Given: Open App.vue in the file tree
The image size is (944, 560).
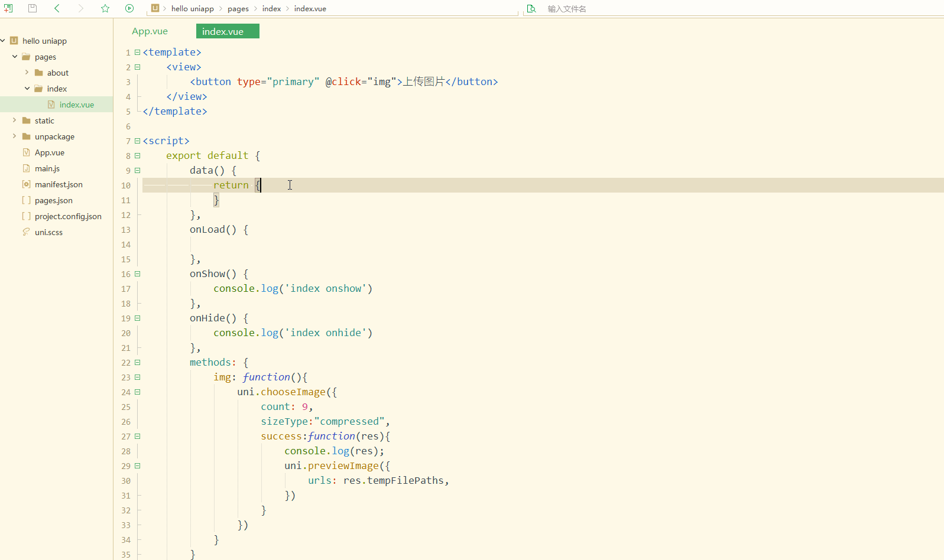Looking at the screenshot, I should (x=50, y=152).
